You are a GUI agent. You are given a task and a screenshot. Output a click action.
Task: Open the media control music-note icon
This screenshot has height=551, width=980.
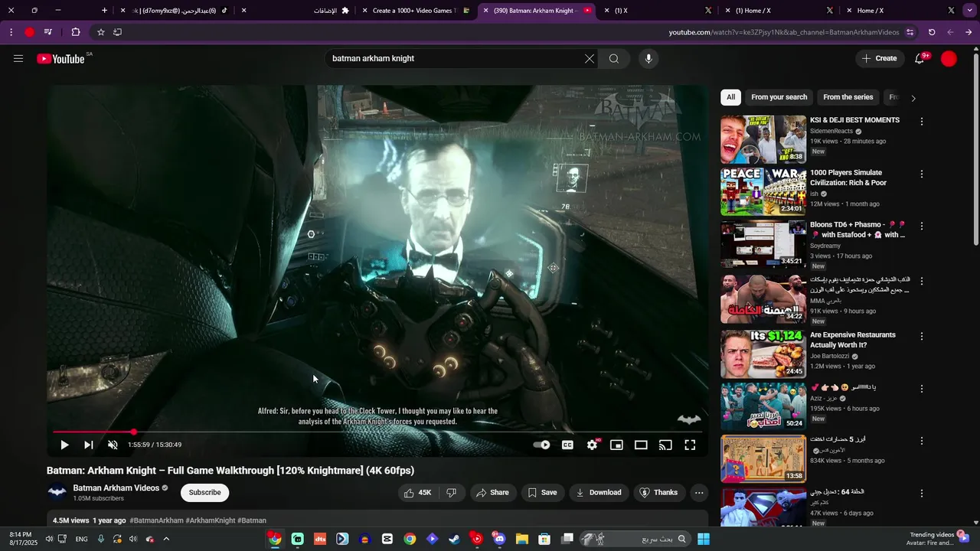(x=48, y=32)
